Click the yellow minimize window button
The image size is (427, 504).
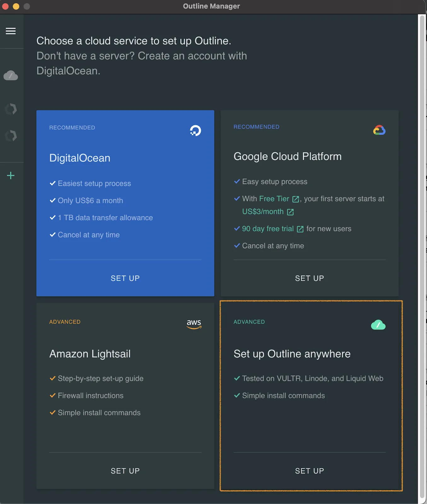pyautogui.click(x=16, y=6)
